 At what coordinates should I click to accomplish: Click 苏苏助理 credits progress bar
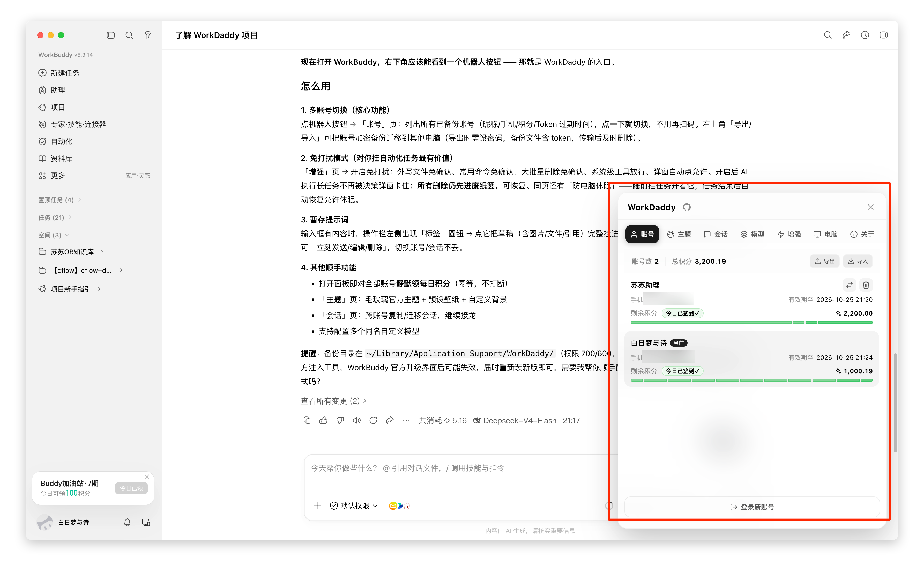tap(751, 323)
